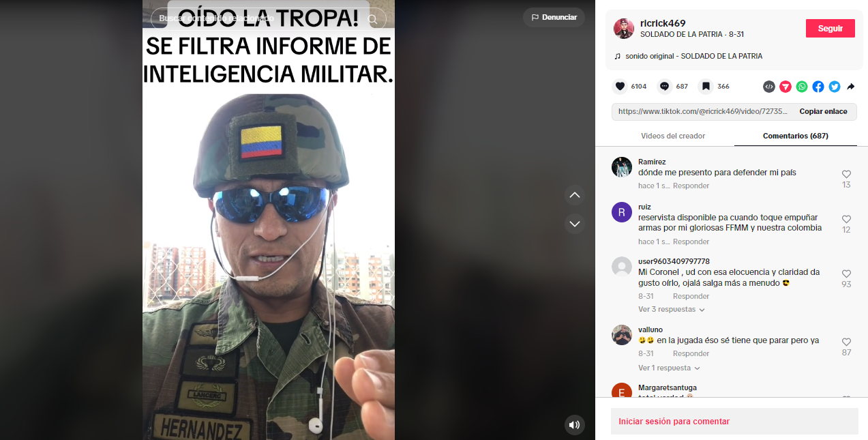Like user9603409797778's comment
Viewport: 868px width, 440px height.
[x=846, y=274]
